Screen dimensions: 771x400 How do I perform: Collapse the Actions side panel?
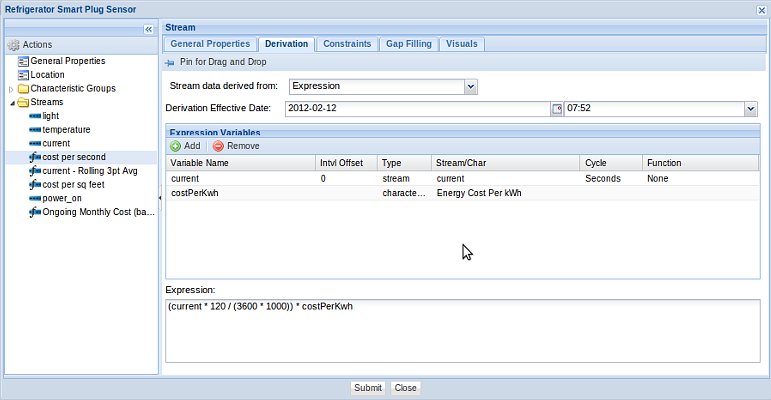[x=149, y=30]
